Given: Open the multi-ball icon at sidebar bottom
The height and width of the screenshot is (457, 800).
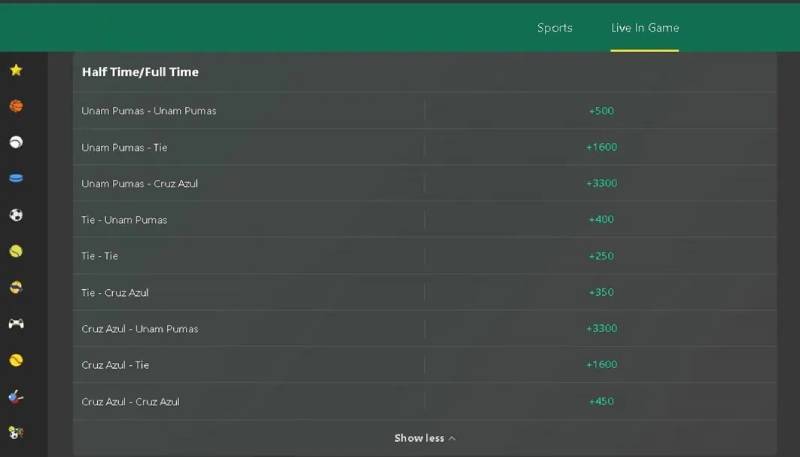Looking at the screenshot, I should pyautogui.click(x=16, y=433).
